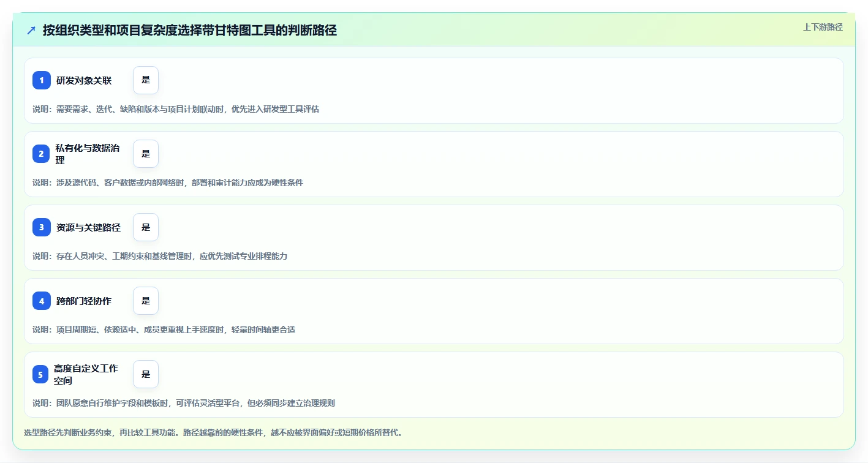Click description about 部署和审计能力
The image size is (868, 463).
click(x=168, y=183)
